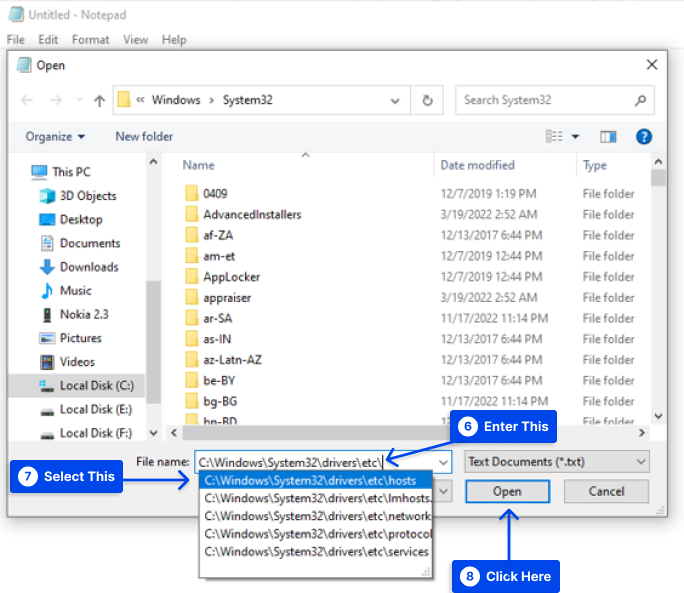Select the 0409 folder icon

192,193
